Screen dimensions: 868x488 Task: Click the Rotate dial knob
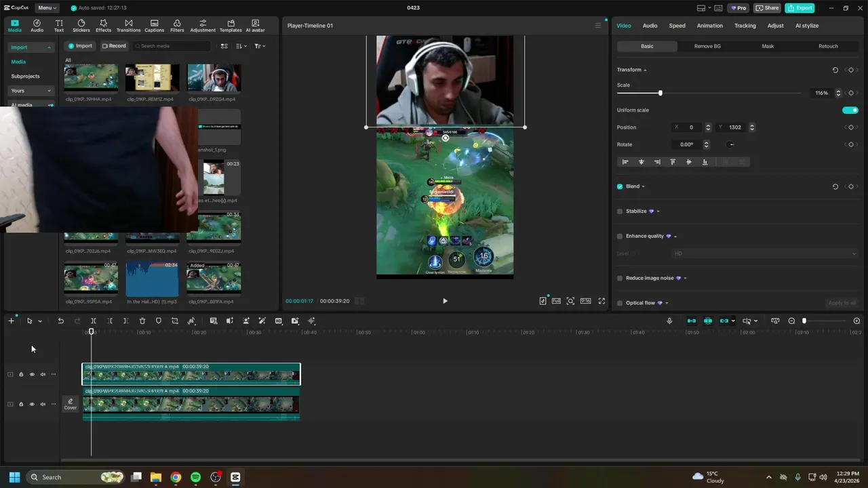[731, 144]
